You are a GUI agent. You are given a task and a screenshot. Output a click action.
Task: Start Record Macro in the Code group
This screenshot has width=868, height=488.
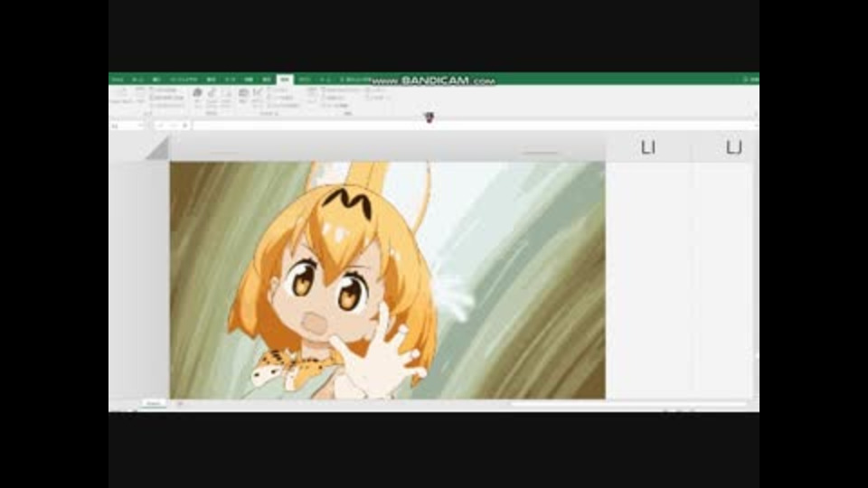pos(165,89)
